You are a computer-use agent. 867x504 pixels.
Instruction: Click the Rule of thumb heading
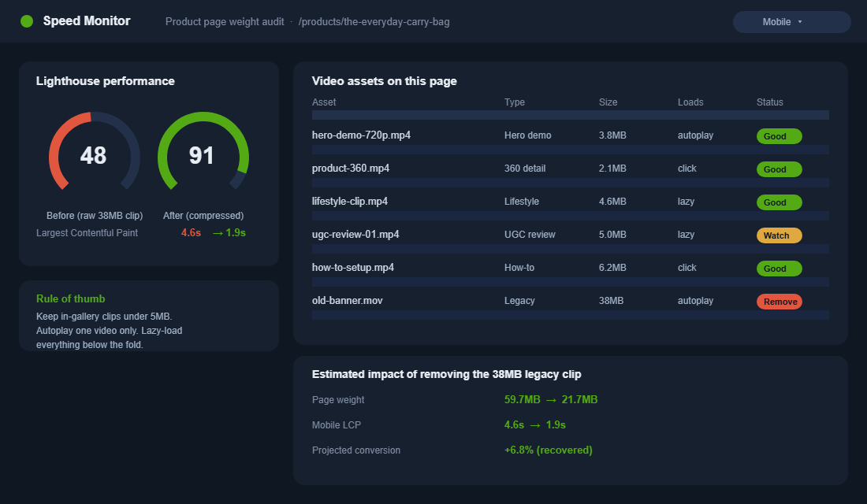[x=71, y=299]
